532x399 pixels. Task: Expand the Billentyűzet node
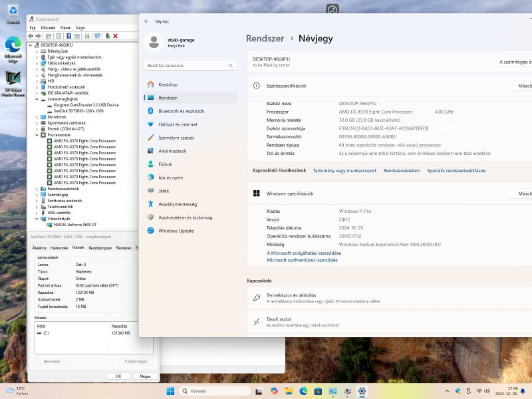tap(37, 51)
